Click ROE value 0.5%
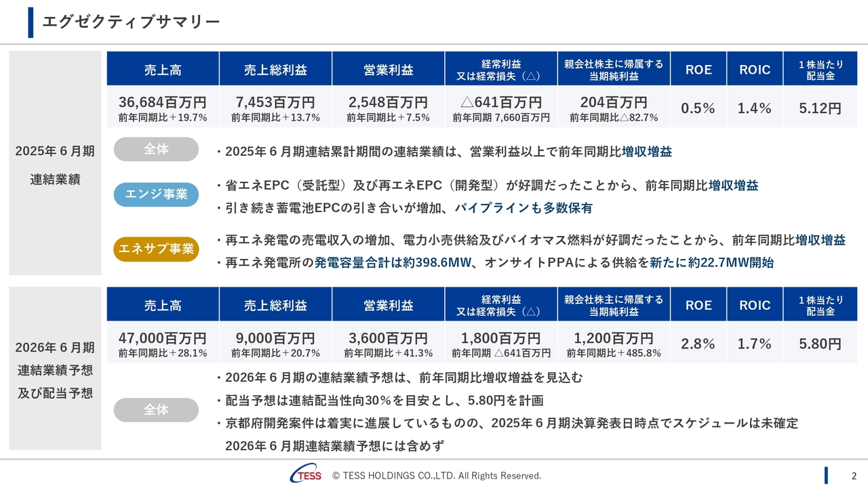Viewport: 868px width, 488px height. coord(698,108)
